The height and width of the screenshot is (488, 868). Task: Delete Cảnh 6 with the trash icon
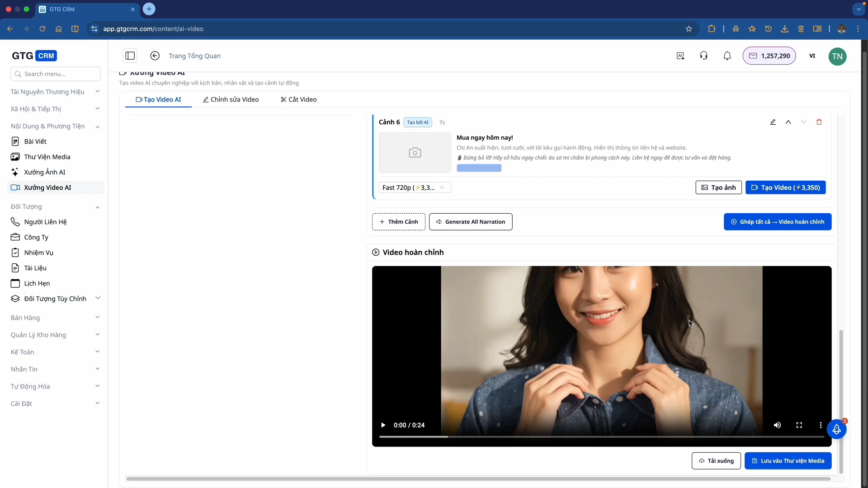point(819,122)
